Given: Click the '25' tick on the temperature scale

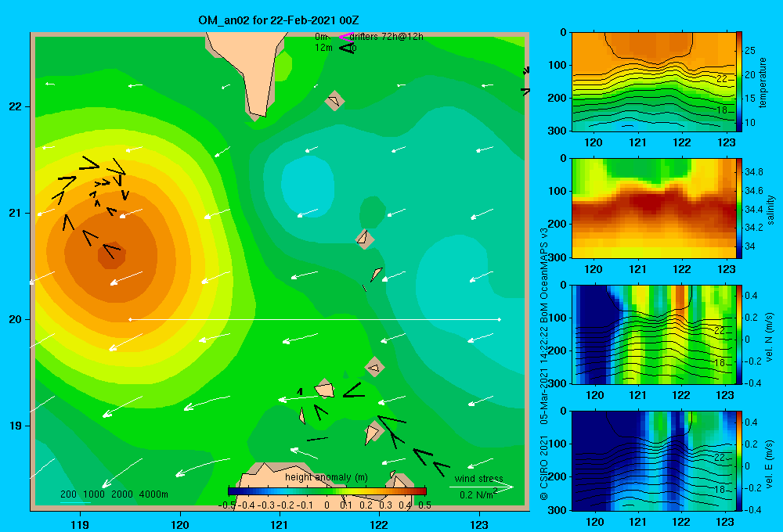Looking at the screenshot, I should click(750, 50).
